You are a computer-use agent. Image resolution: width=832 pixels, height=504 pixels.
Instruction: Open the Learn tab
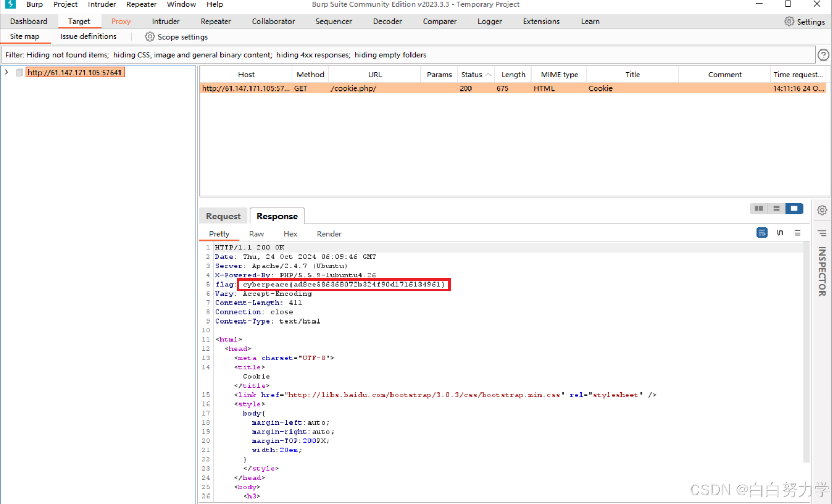coord(590,22)
